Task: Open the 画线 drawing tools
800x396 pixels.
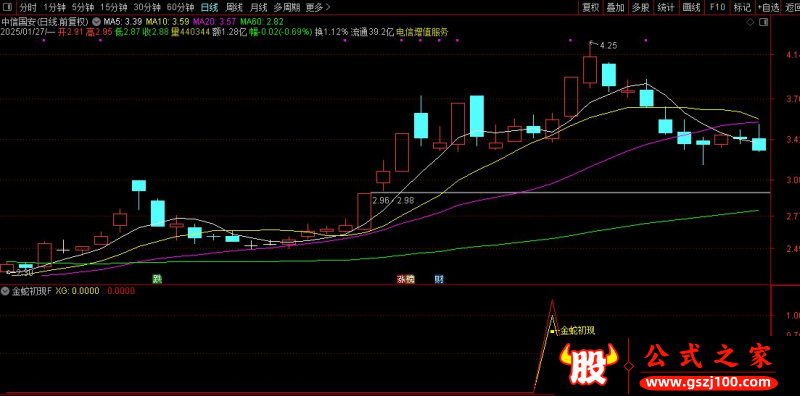Action: tap(691, 8)
